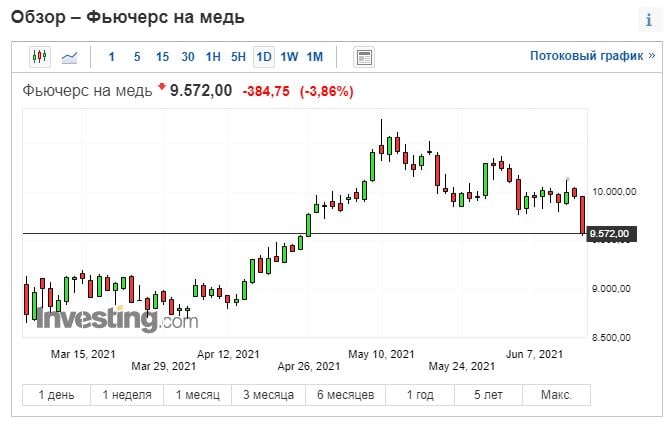Choose the 30-minute interval

[188, 57]
